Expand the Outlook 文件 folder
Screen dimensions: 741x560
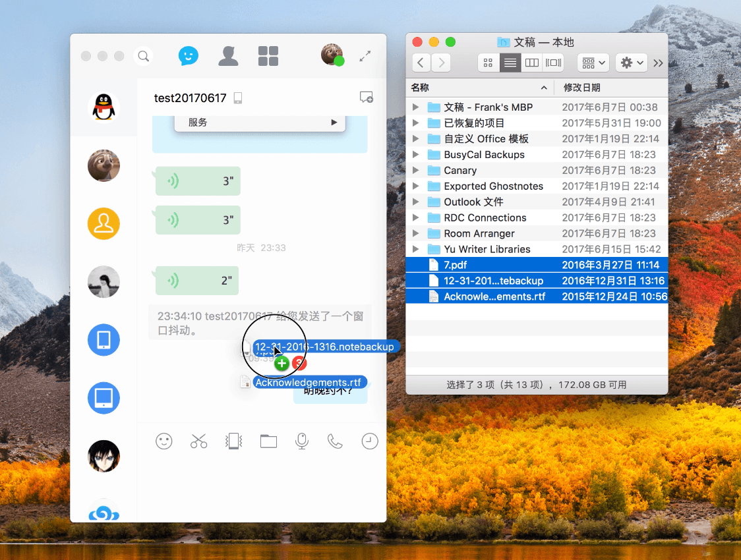415,202
